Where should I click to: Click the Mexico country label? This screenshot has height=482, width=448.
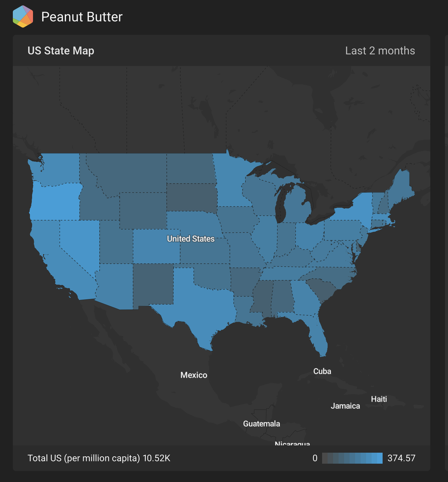(x=194, y=375)
